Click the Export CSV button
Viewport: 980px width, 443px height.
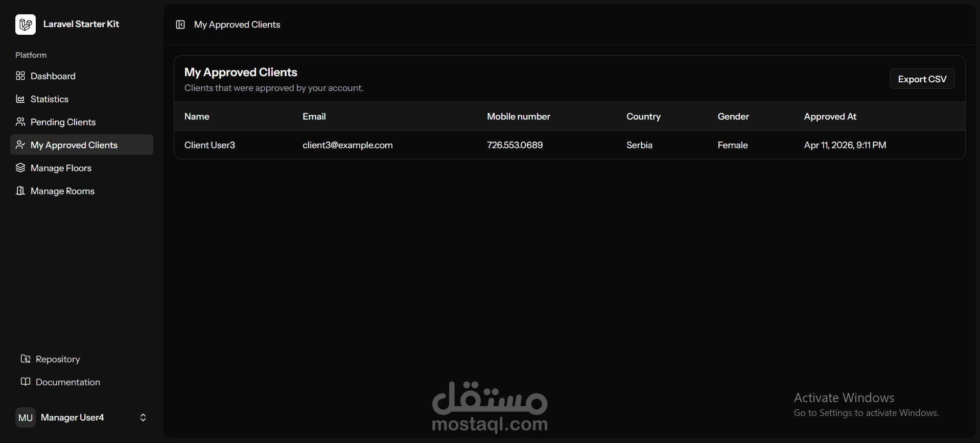coord(922,79)
